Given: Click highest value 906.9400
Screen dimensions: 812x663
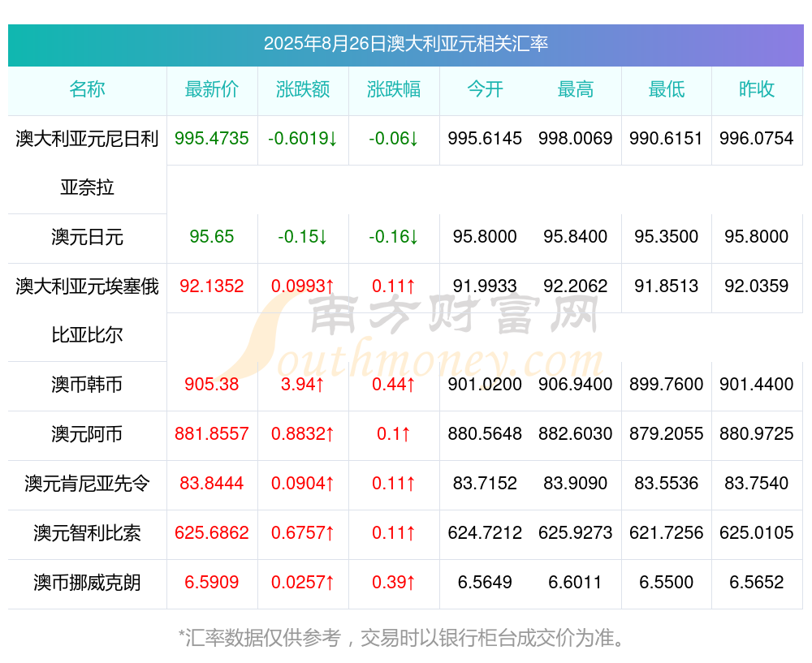Looking at the screenshot, I should (576, 385).
